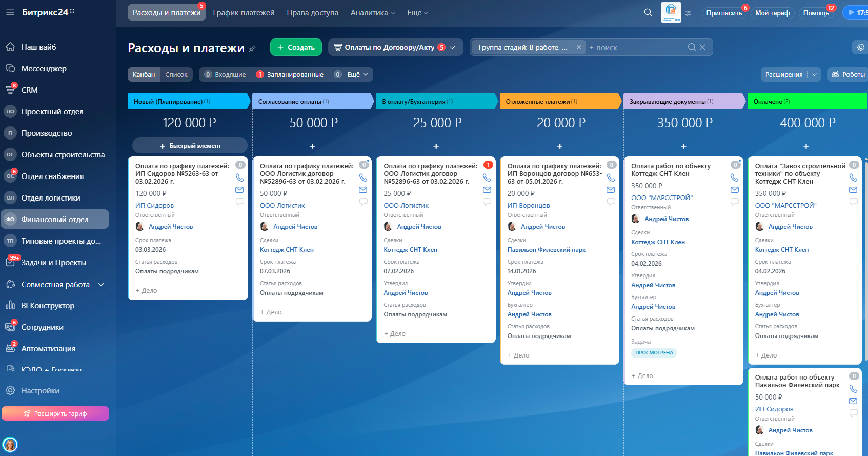Open Настройки gear in the sidebar
This screenshot has width=868, height=456.
click(10, 391)
